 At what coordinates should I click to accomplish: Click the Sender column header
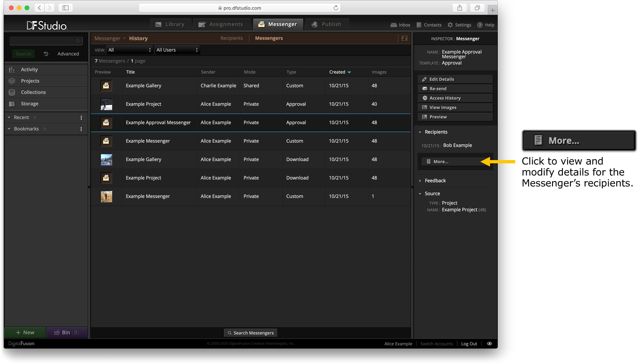(x=208, y=72)
